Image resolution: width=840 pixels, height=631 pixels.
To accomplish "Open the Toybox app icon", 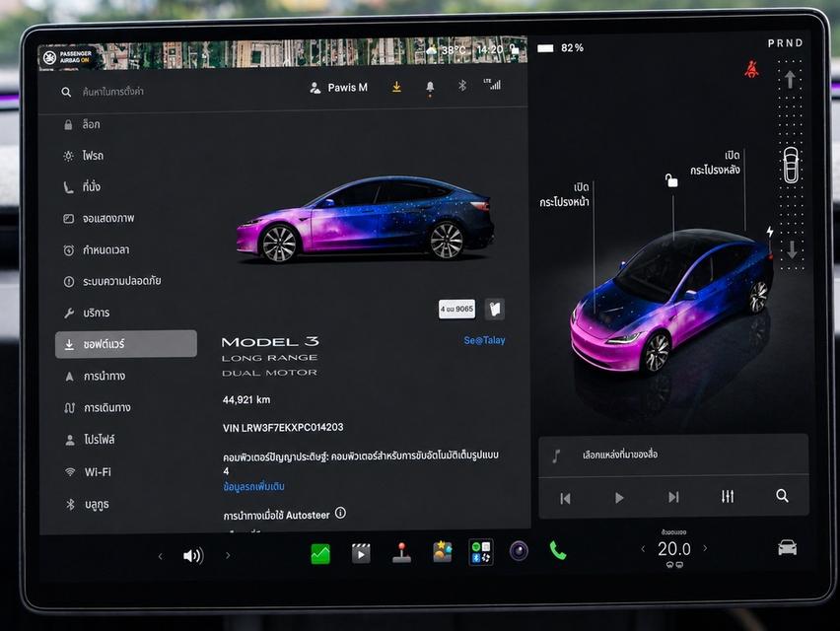I will [442, 552].
